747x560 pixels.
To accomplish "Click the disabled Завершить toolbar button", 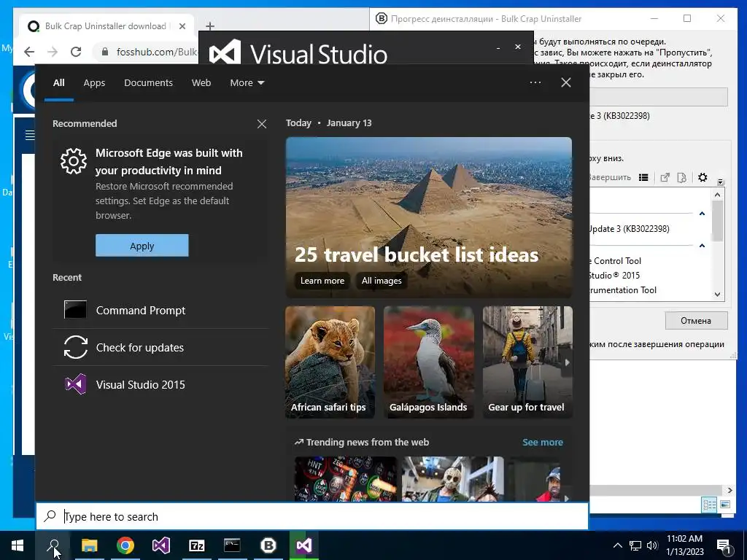I will [610, 178].
